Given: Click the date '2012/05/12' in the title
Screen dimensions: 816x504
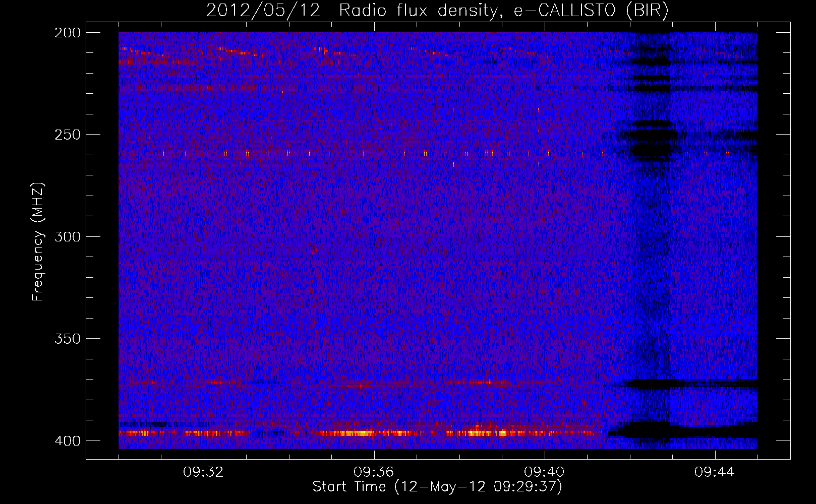Looking at the screenshot, I should [263, 11].
